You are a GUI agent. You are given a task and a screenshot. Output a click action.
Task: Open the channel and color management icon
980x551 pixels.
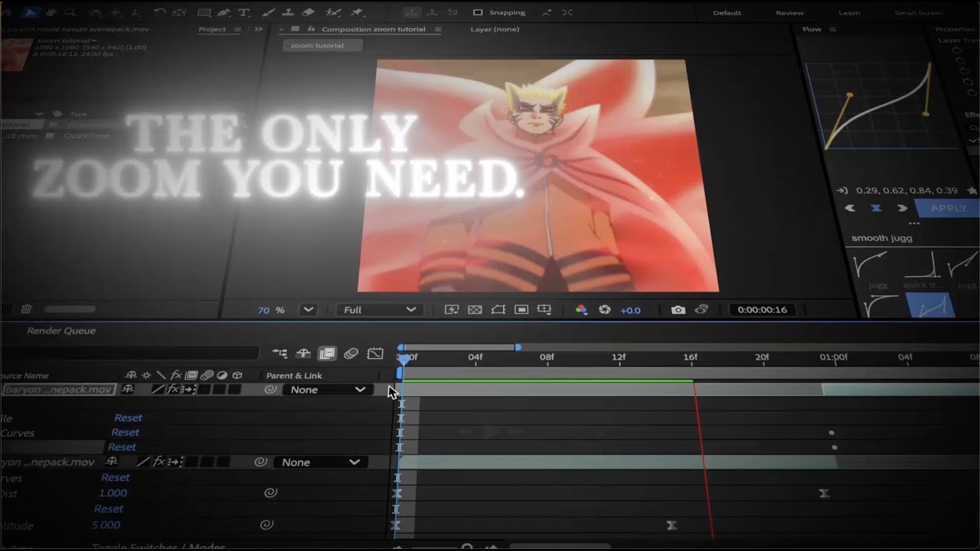point(581,310)
